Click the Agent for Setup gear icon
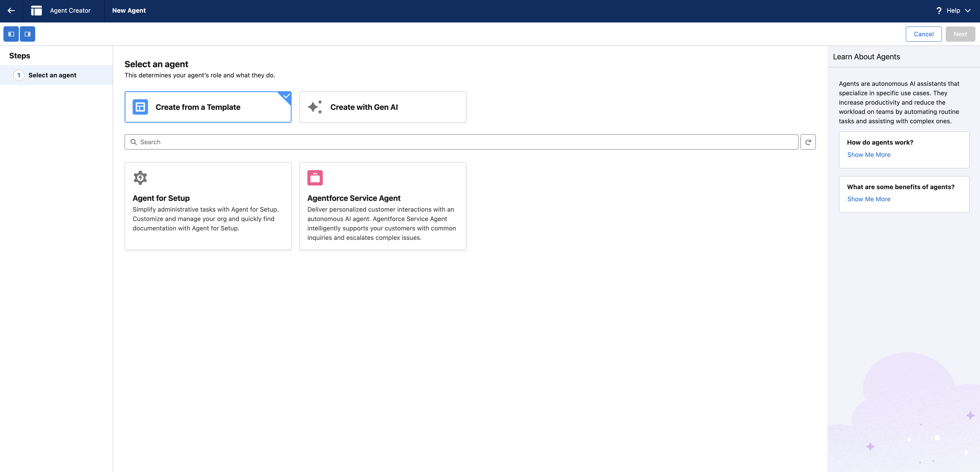Viewport: 980px width, 472px height. click(140, 178)
